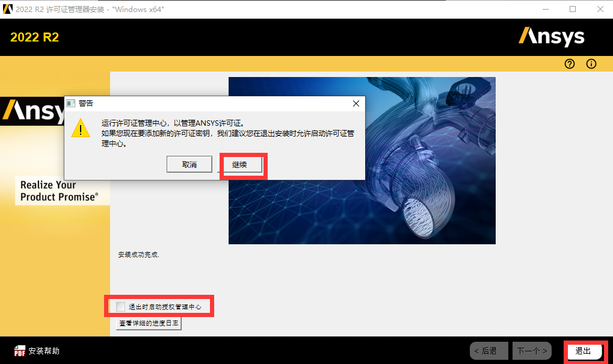Open the 安装帮助 PDF icon
This screenshot has height=364, width=613.
click(x=19, y=351)
